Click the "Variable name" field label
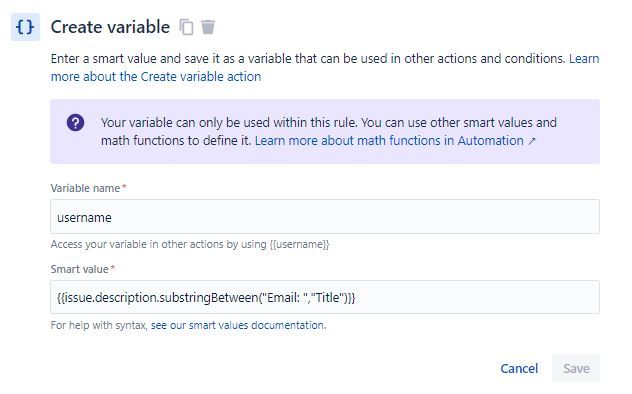The height and width of the screenshot is (394, 632). [85, 188]
